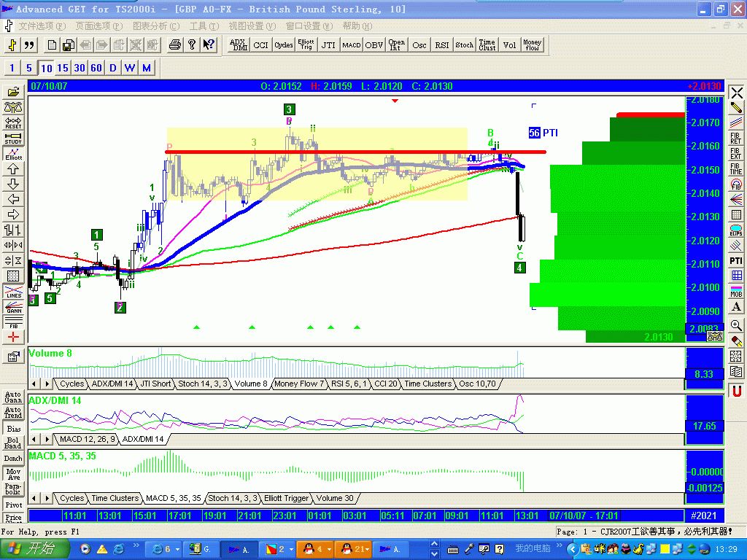Image resolution: width=747 pixels, height=560 pixels.
Task: Click the zoom magnifier icon in right sidebar
Action: (x=736, y=325)
